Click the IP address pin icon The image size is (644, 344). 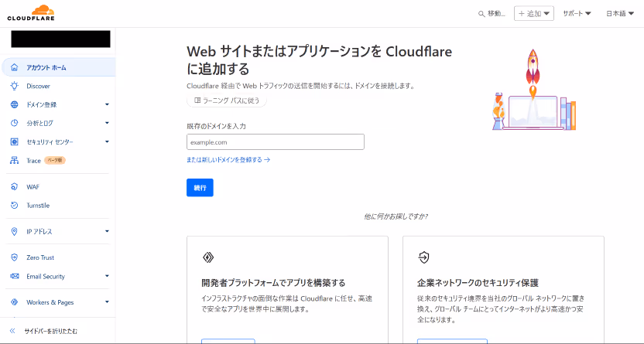[15, 231]
